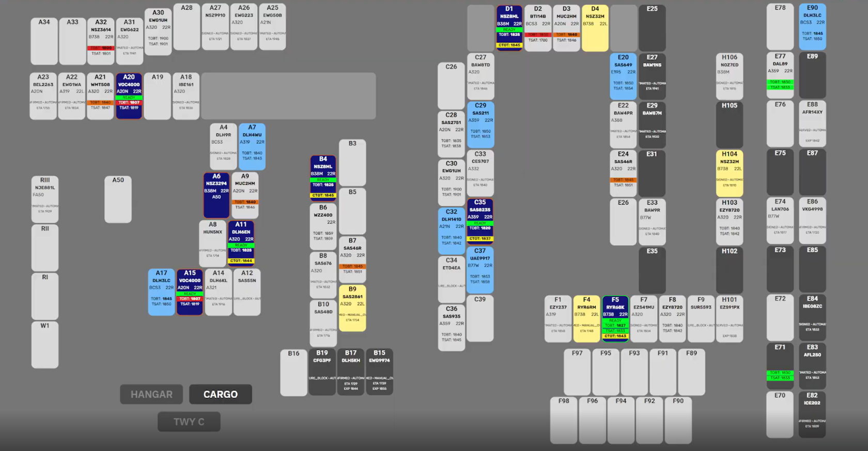The image size is (868, 451).
Task: Select stand B6 flight WZZ400
Action: 323,227
